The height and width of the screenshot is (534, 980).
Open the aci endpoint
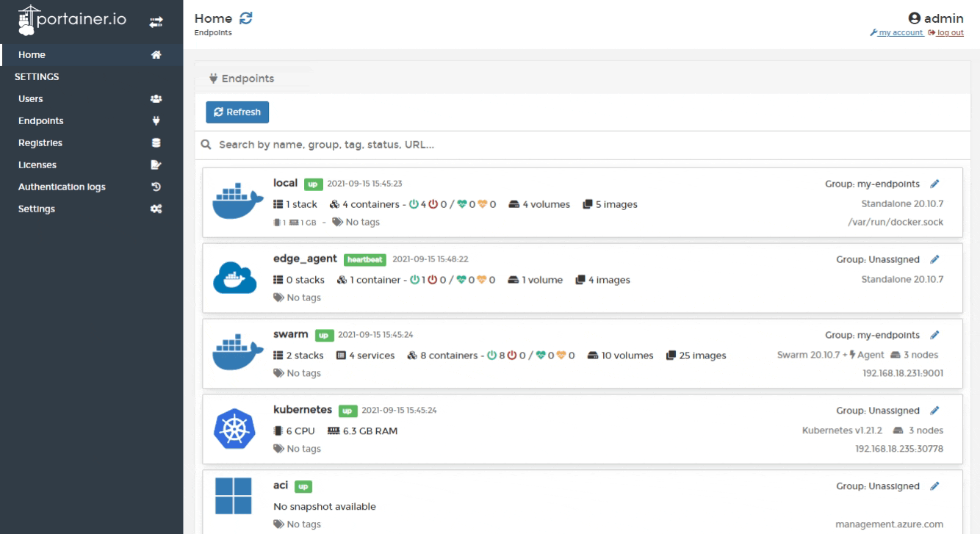[583, 502]
